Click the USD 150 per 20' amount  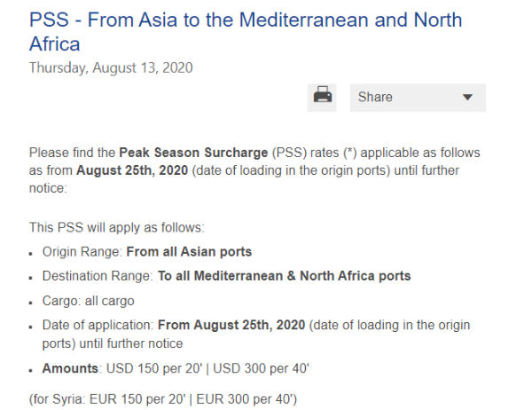(x=154, y=368)
